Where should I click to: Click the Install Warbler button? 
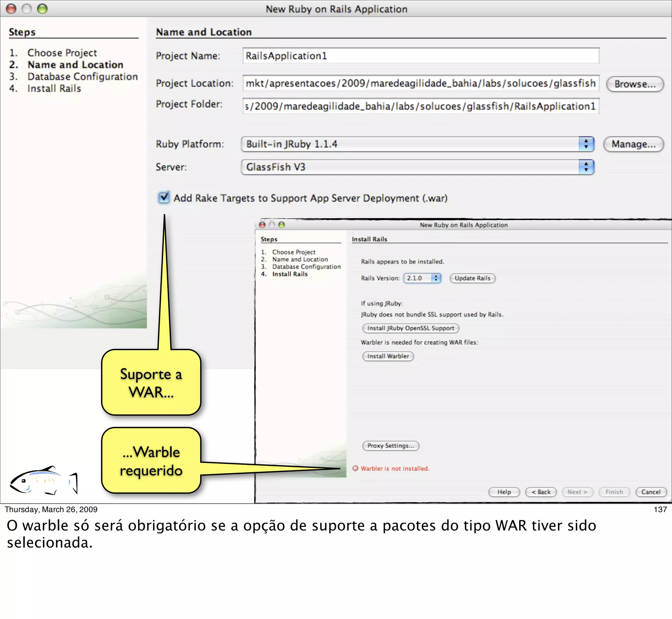click(x=388, y=356)
